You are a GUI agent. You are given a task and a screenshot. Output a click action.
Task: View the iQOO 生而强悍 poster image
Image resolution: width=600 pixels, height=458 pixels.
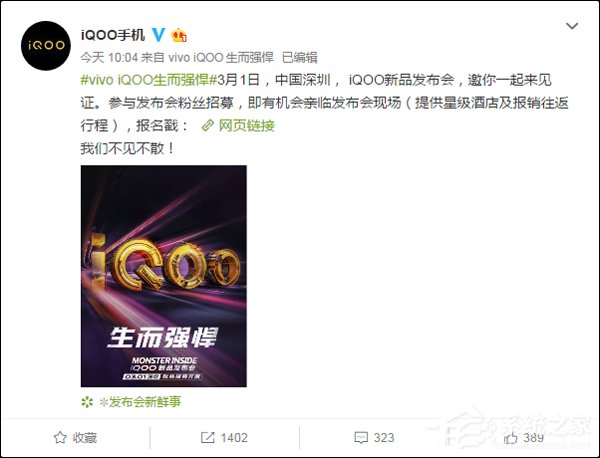163,276
